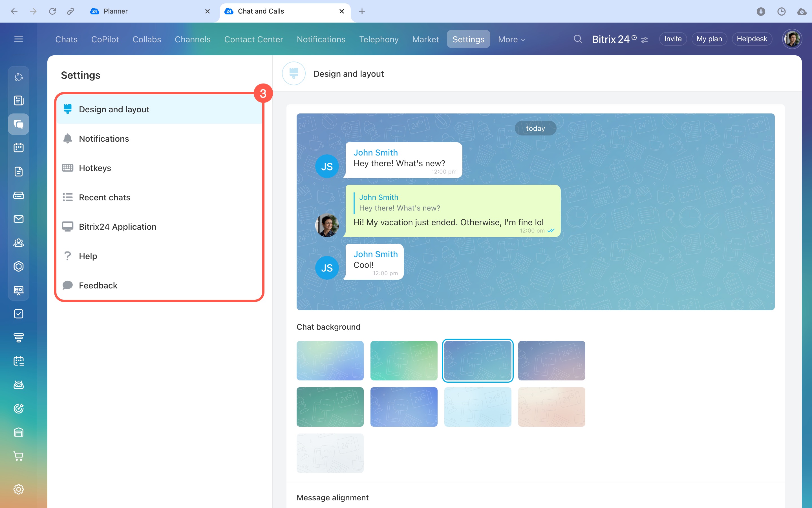812x508 pixels.
Task: Open the warehouse sidebar icon
Action: coord(18,432)
